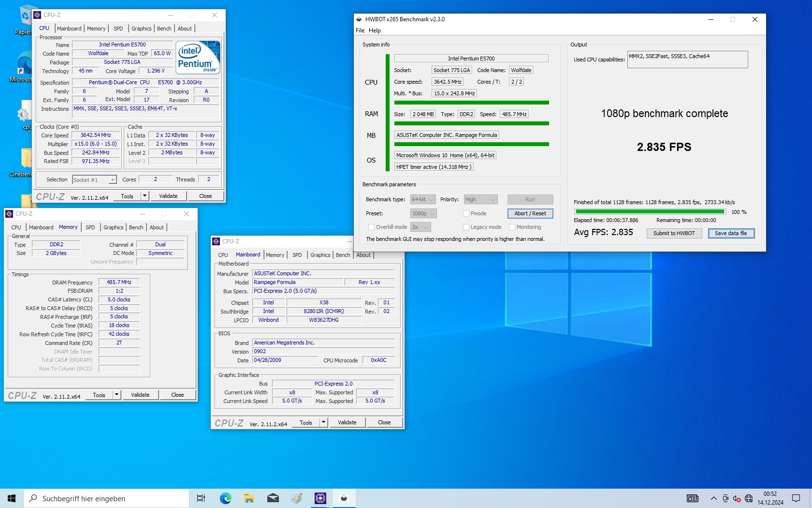This screenshot has height=508, width=812.
Task: Switch to Mainboard tab in the CPU window
Action: (69, 29)
